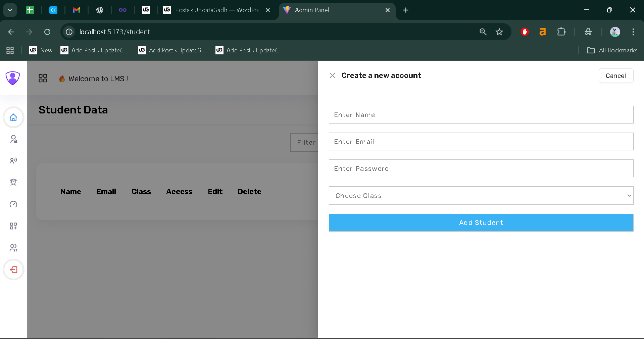Select the graduation cap student icon
The height and width of the screenshot is (339, 644).
(x=13, y=182)
